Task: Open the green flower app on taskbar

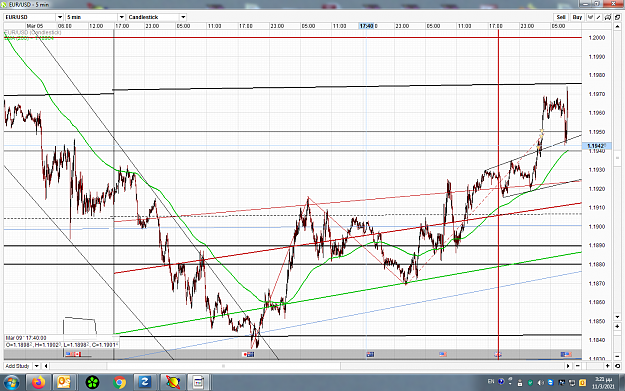Action: (x=92, y=383)
